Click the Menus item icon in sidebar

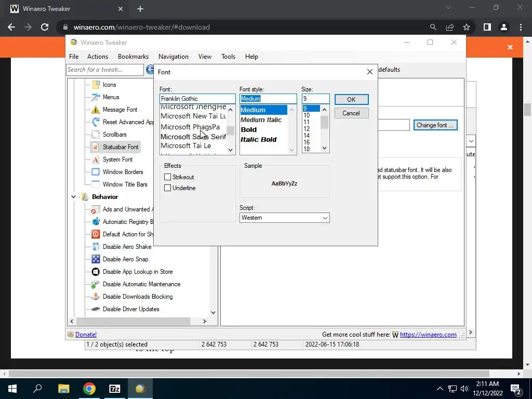[96, 97]
